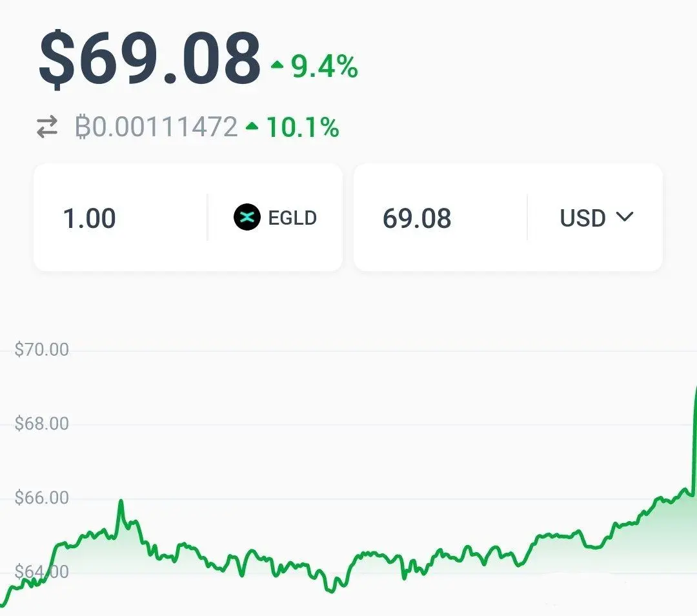Click the swap currency arrows icon

pos(47,127)
